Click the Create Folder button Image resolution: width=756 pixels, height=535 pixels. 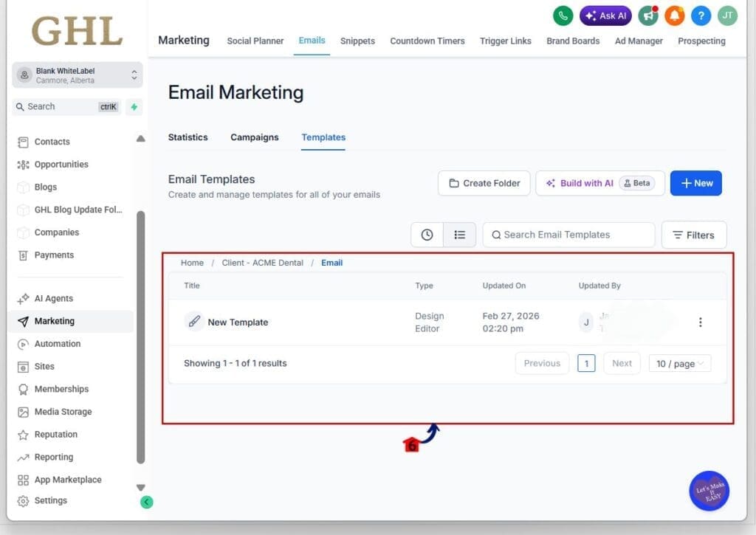click(484, 183)
